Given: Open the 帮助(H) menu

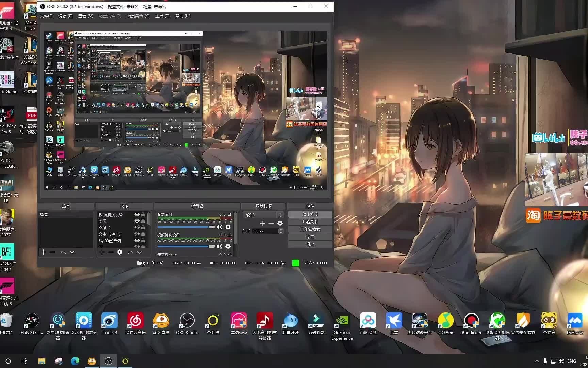Looking at the screenshot, I should click(x=183, y=16).
